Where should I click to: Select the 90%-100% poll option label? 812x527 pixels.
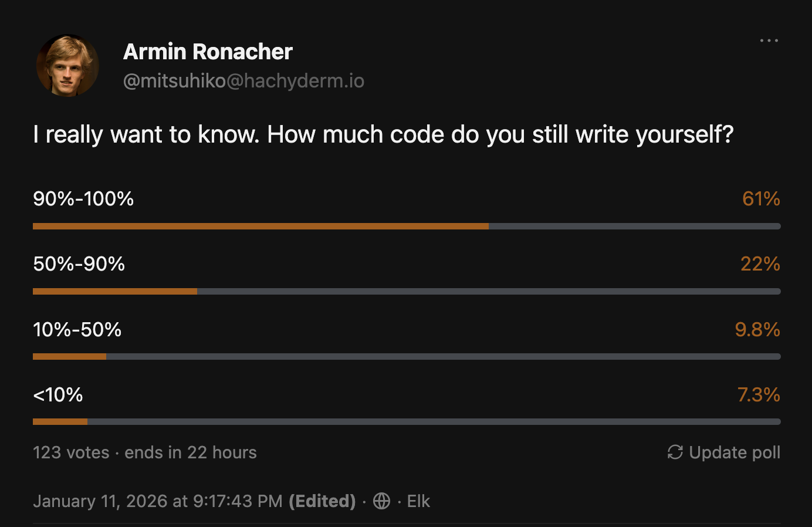coord(83,199)
